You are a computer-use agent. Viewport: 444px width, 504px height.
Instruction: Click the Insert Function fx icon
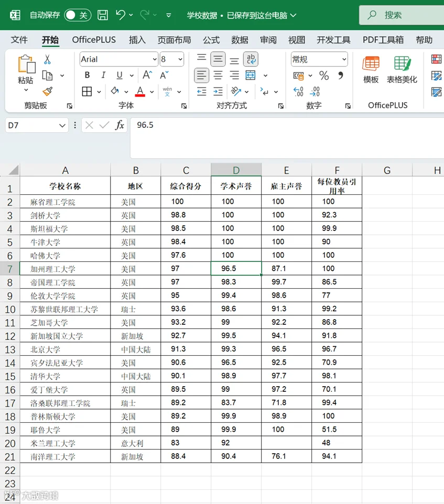click(x=120, y=125)
